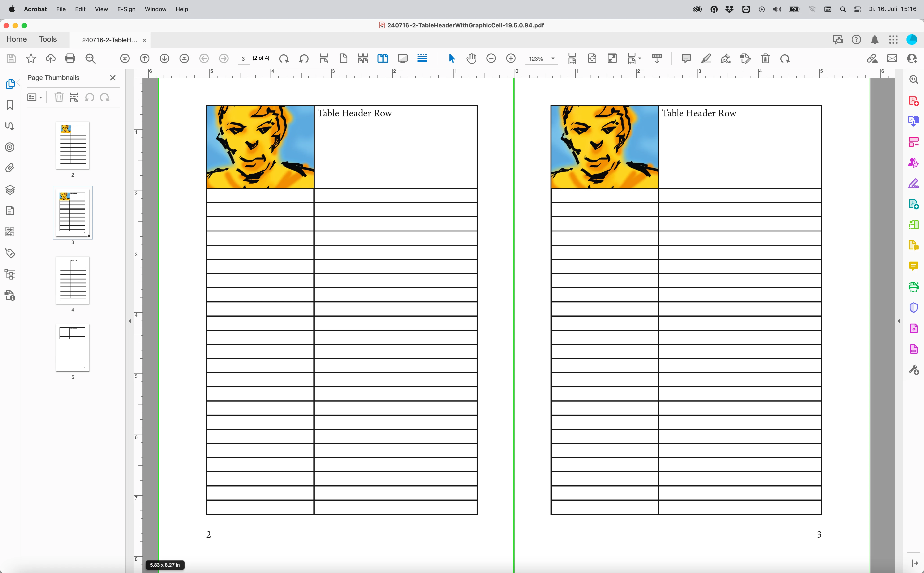Select the Hand pan tool
Viewport: 924px width, 573px height.
[471, 58]
